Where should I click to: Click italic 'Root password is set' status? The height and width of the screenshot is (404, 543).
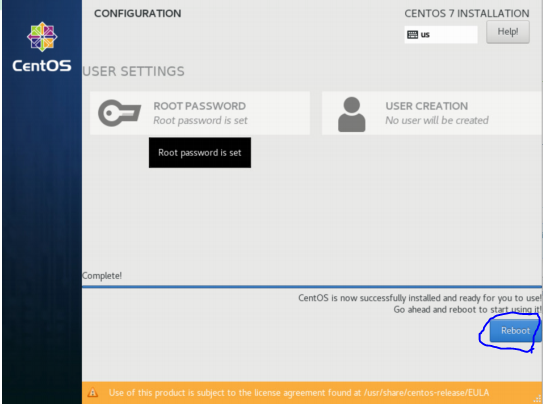click(200, 120)
